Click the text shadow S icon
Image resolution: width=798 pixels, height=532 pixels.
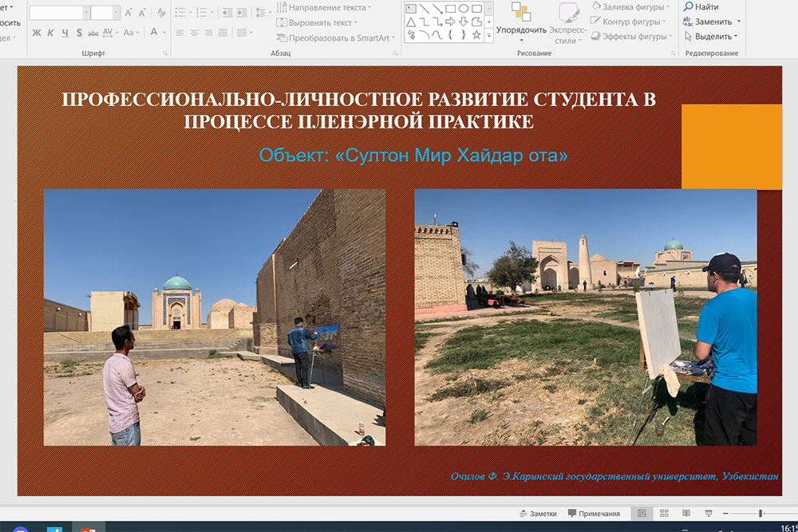point(79,33)
